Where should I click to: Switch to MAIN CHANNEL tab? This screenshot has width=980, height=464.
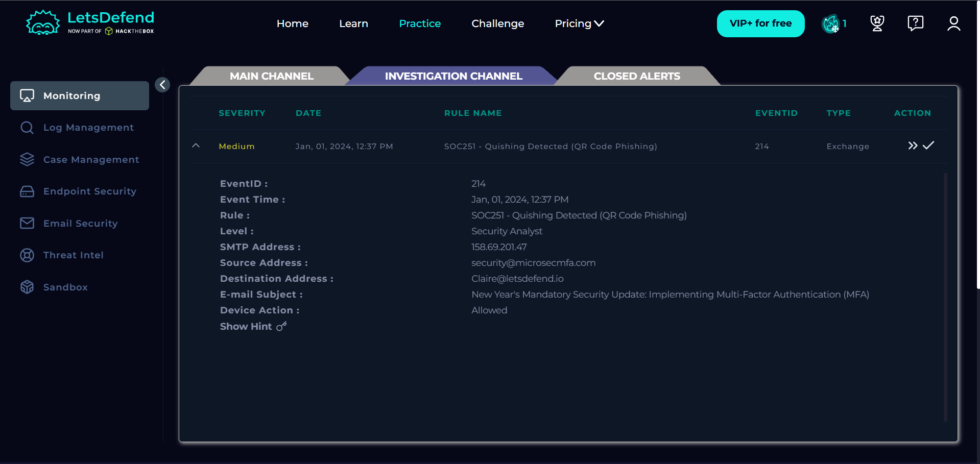click(x=271, y=76)
